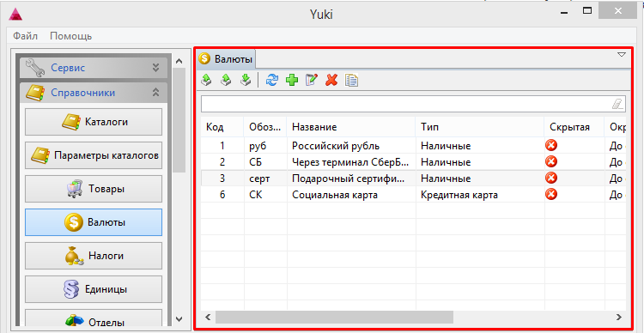644x333 pixels.
Task: Sort by Обоз... column header
Action: click(265, 127)
